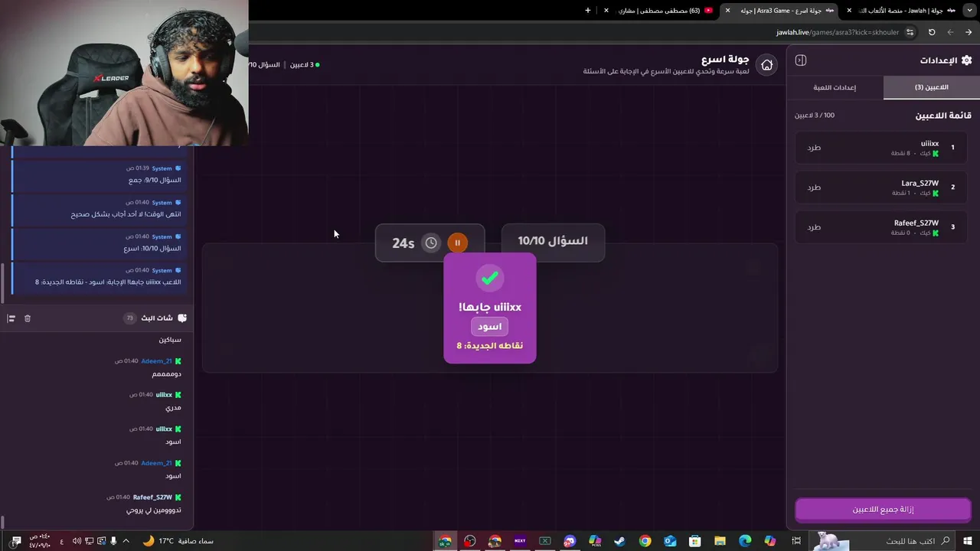Viewport: 980px width, 551px height.
Task: Click the System message السؤال 10/10: اسرع
Action: pos(100,243)
